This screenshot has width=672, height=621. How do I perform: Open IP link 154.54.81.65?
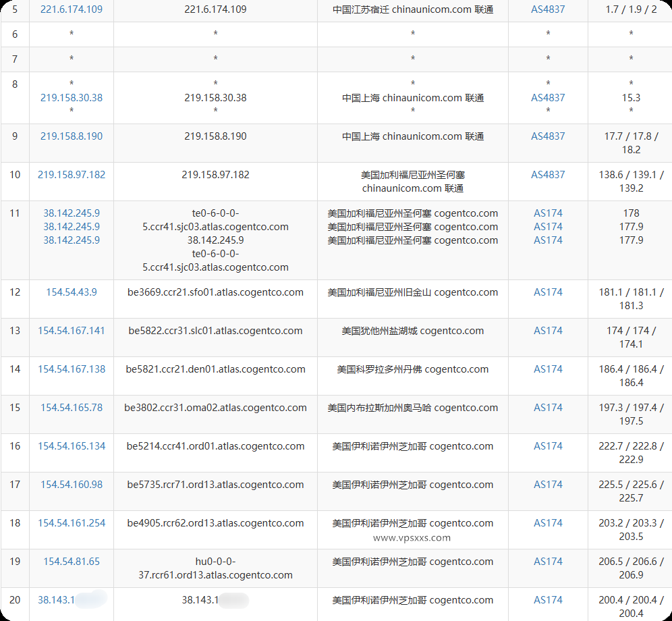coord(71,562)
